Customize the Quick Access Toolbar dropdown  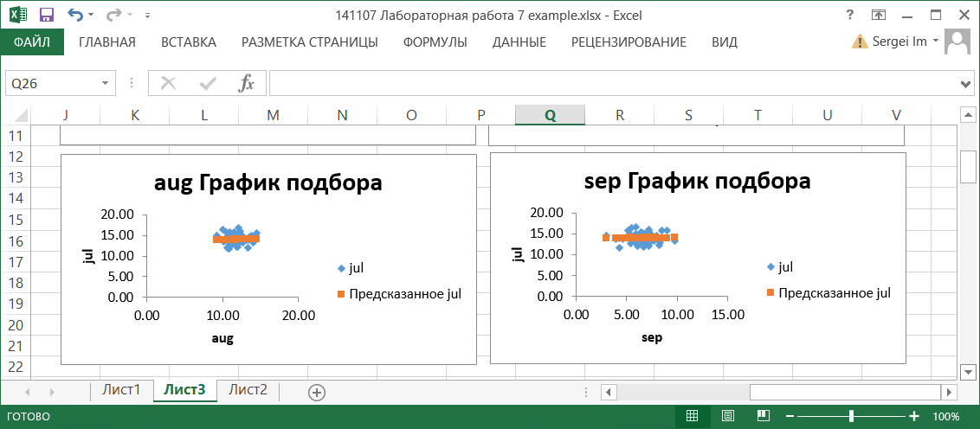147,15
